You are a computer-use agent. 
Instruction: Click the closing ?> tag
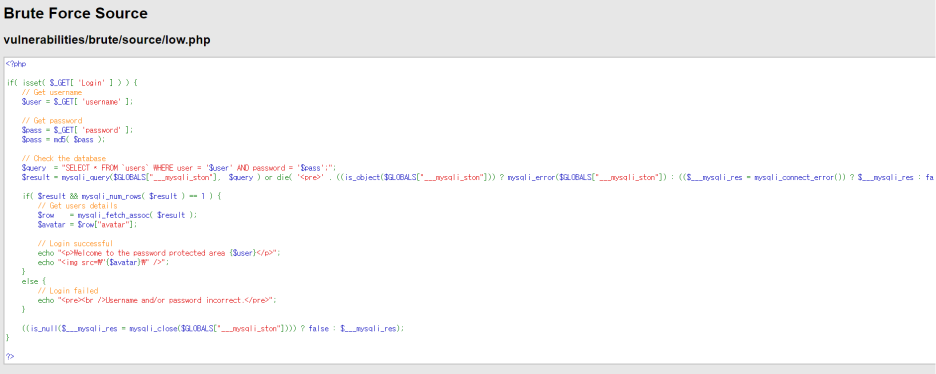coord(10,356)
